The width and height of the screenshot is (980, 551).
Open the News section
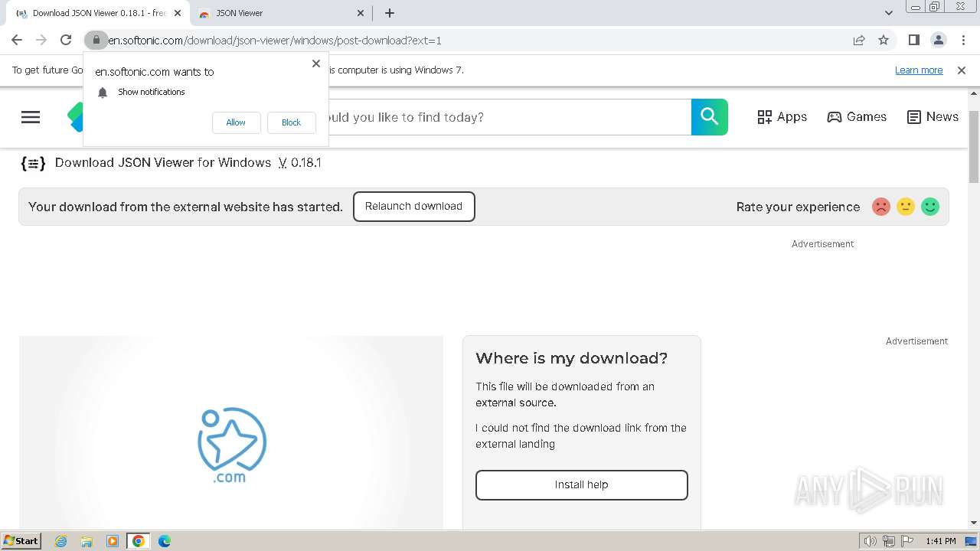click(933, 117)
